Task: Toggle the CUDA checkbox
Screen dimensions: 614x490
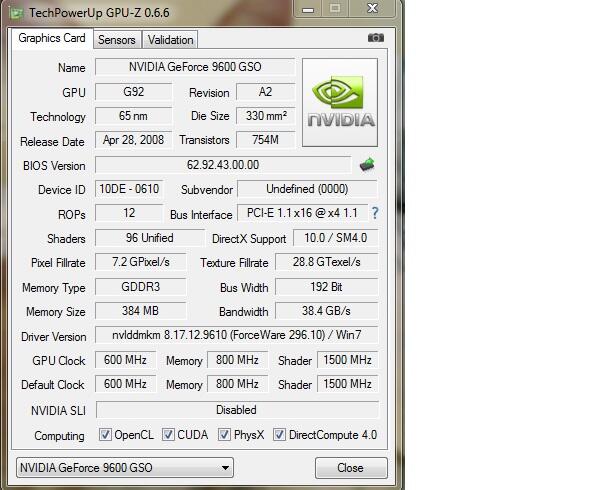Action: point(168,434)
